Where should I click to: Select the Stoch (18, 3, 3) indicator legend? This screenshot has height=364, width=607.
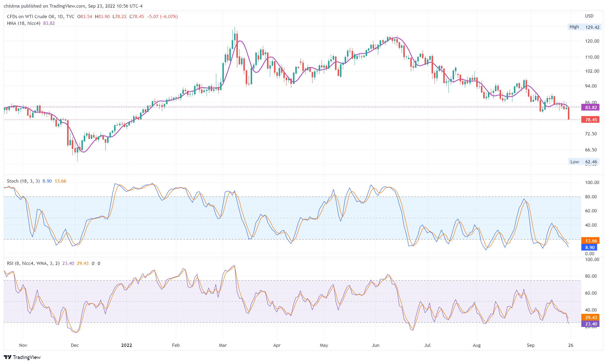[23, 181]
